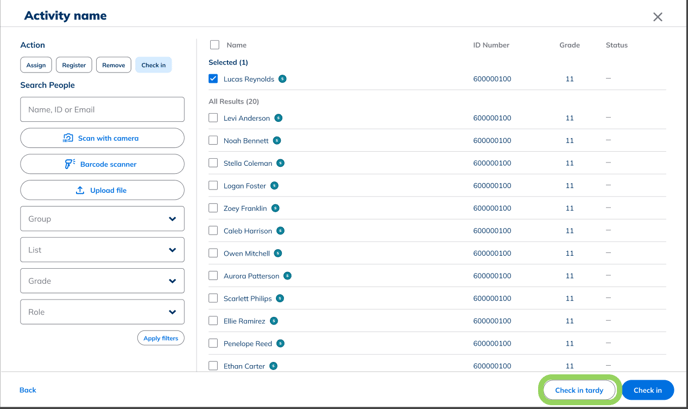The width and height of the screenshot is (688, 409).
Task: Click the Grade column header
Action: tap(570, 45)
